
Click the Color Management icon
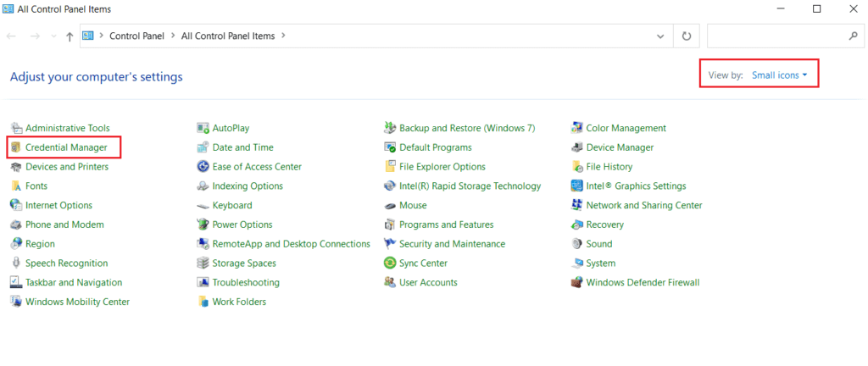tap(577, 129)
